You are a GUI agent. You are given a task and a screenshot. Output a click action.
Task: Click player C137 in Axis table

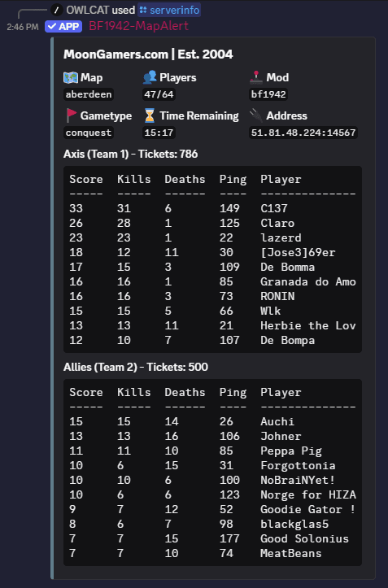tap(274, 208)
